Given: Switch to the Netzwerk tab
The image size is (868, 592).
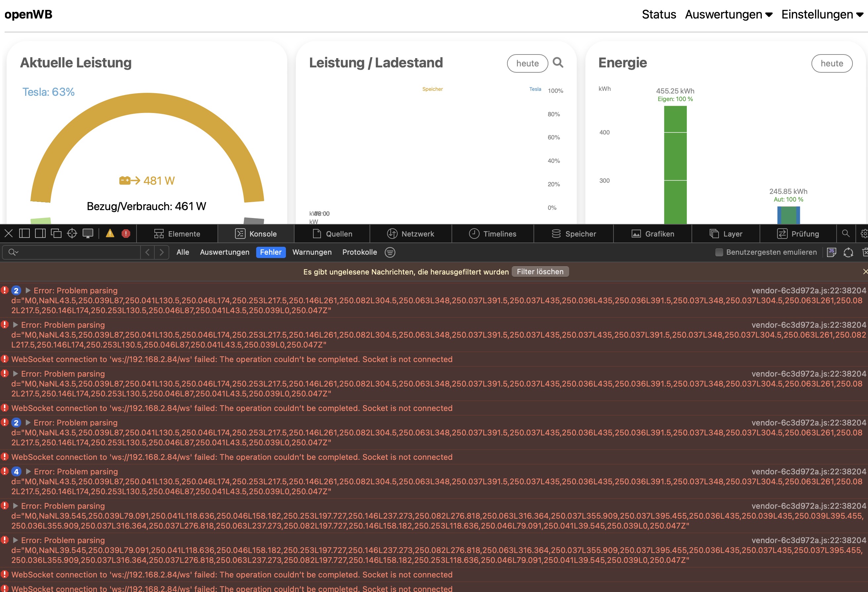Looking at the screenshot, I should tap(411, 234).
